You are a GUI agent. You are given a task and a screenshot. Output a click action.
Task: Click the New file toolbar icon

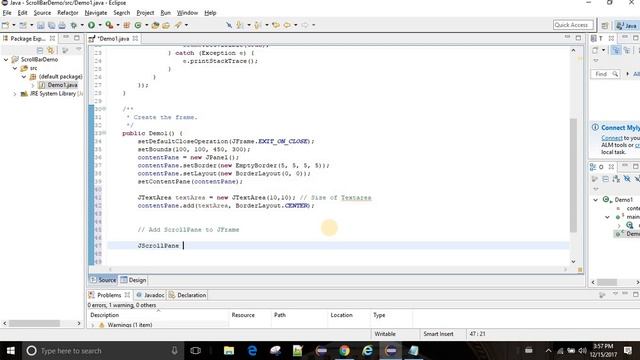(6, 25)
